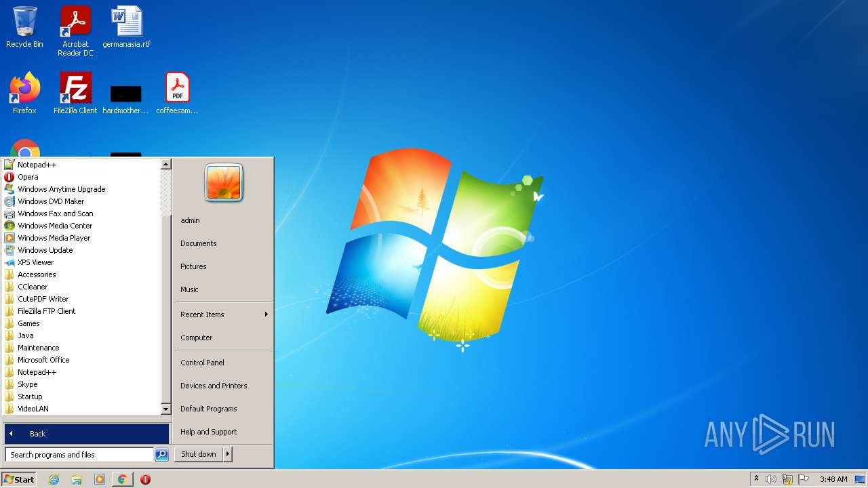Click the programs list scroll down arrow
868x488 pixels.
click(x=165, y=409)
